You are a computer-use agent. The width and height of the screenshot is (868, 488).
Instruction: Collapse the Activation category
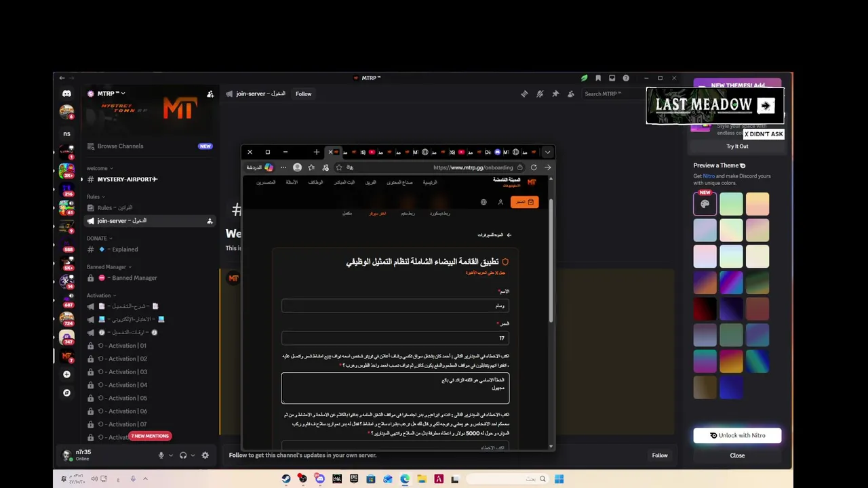tap(101, 296)
